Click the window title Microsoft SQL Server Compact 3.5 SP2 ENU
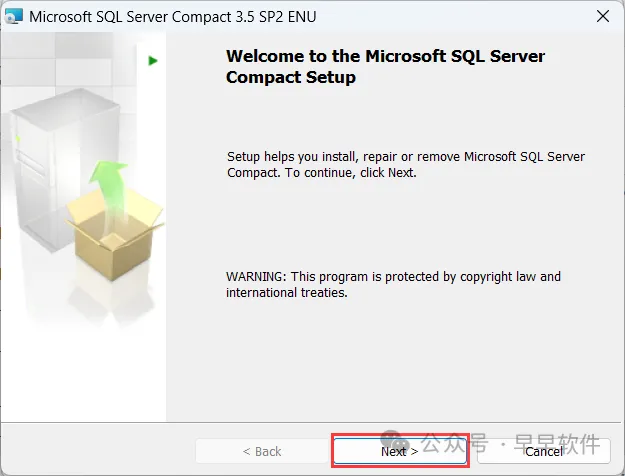The height and width of the screenshot is (476, 625). tap(173, 17)
